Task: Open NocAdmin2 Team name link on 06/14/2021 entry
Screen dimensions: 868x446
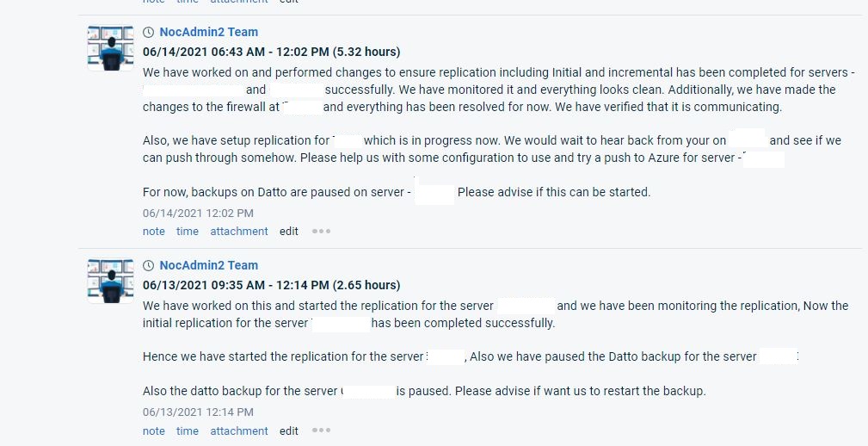Action: pyautogui.click(x=208, y=32)
